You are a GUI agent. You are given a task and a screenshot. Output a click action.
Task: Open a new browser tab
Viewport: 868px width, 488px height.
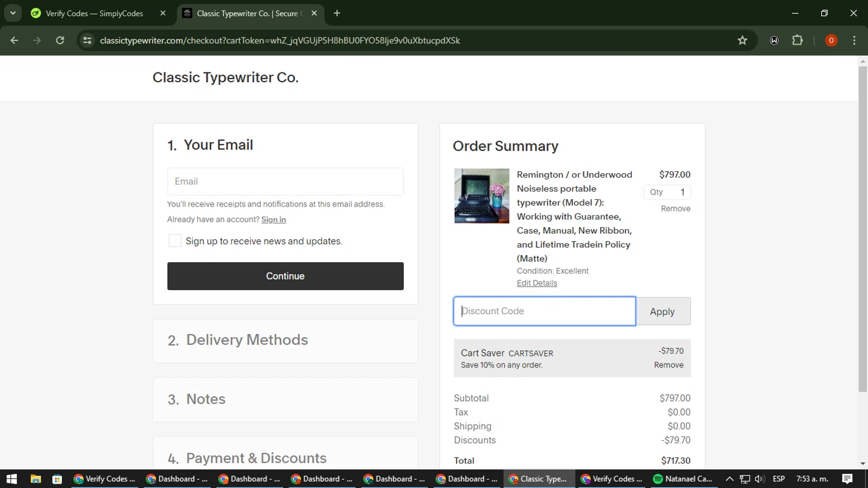337,13
